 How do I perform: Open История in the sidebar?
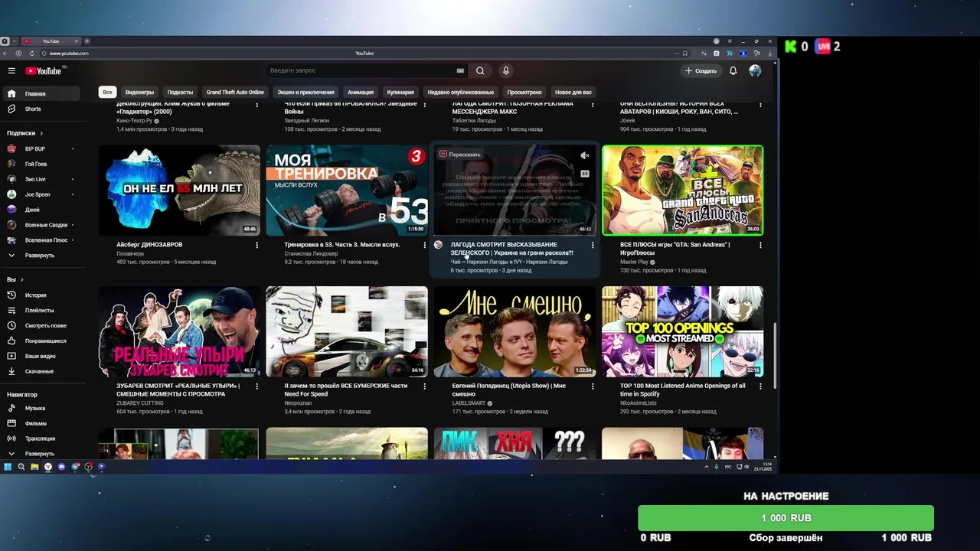coord(40,295)
